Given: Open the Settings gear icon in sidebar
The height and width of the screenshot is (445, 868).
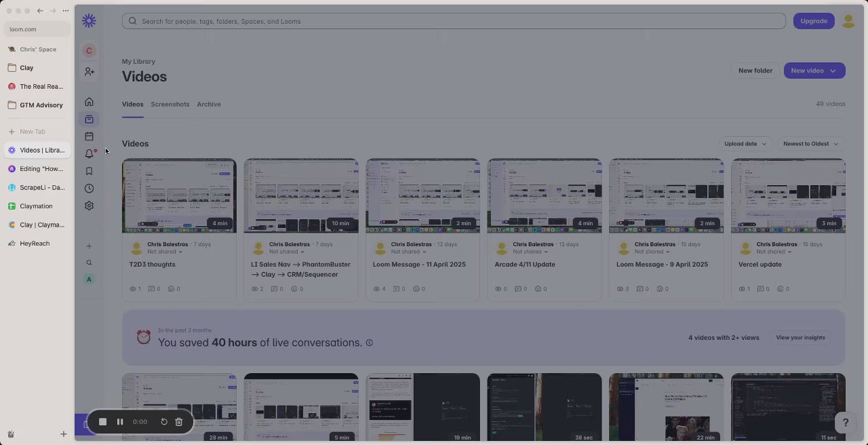Looking at the screenshot, I should pyautogui.click(x=89, y=206).
